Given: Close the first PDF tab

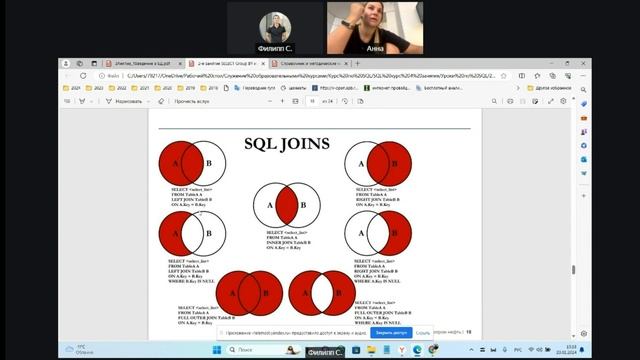Looking at the screenshot, I should click(180, 64).
